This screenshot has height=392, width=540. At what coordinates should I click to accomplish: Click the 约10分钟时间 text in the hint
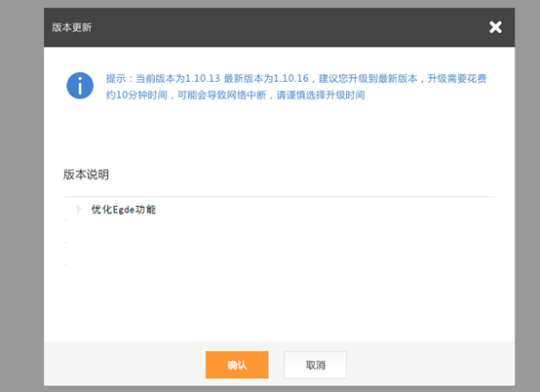[136, 95]
